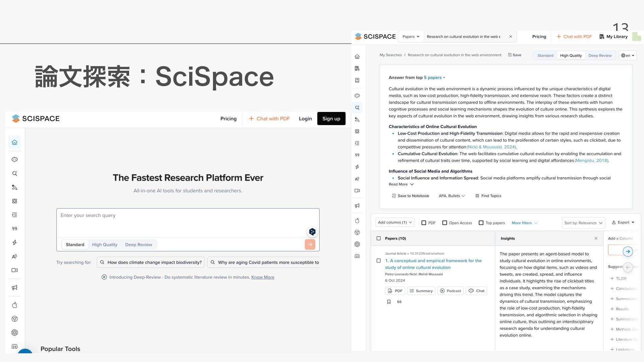
Task: Open the Sort by Relevance dropdown
Action: pyautogui.click(x=583, y=223)
